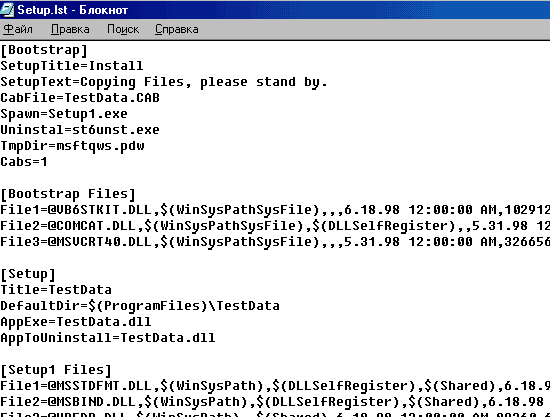Click the File1=@MSSTDFMT.DLL line
The height and width of the screenshot is (417, 550).
click(x=275, y=386)
